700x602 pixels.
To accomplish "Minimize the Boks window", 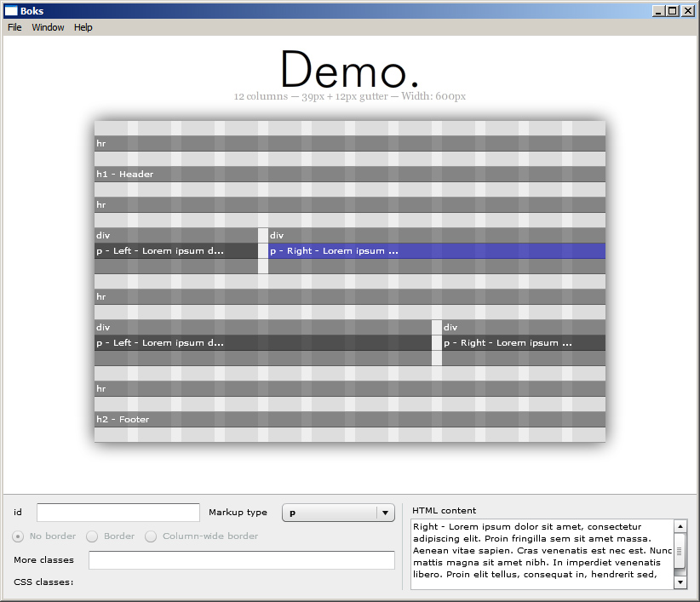I will [x=659, y=11].
